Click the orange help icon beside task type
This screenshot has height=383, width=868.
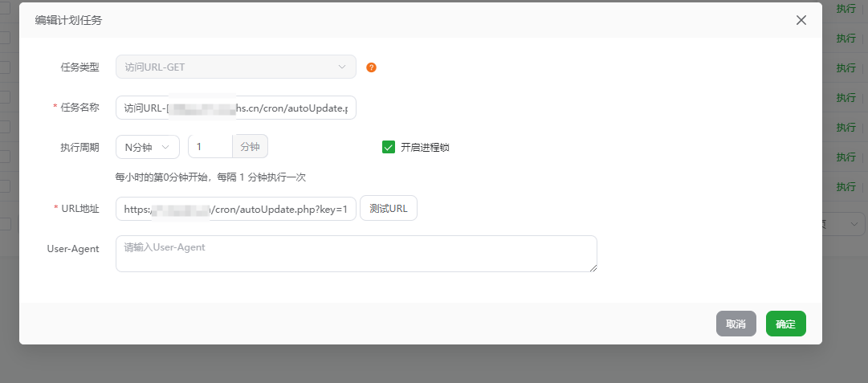click(x=371, y=67)
